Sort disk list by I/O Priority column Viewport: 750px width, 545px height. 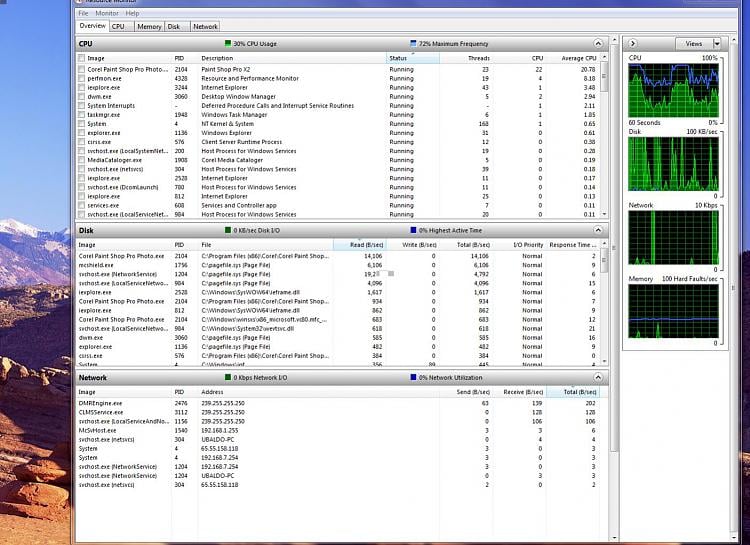click(519, 245)
